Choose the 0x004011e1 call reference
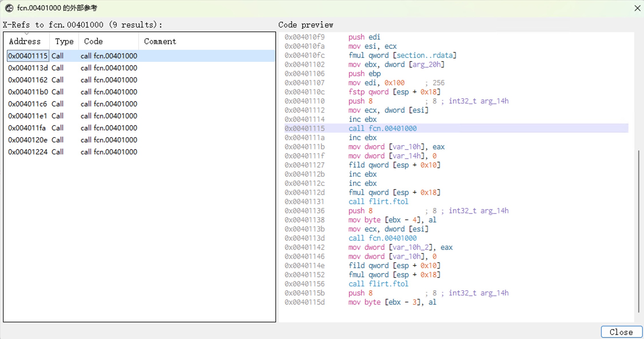The width and height of the screenshot is (644, 339). (x=28, y=116)
